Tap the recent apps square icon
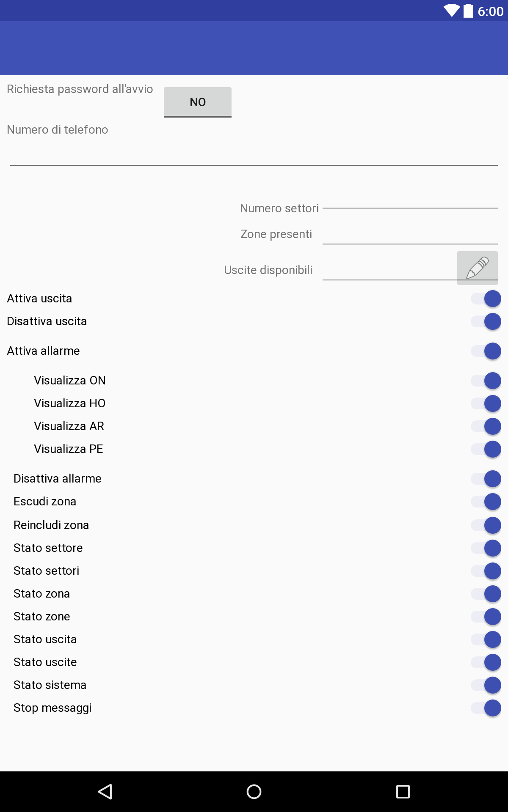 tap(403, 791)
